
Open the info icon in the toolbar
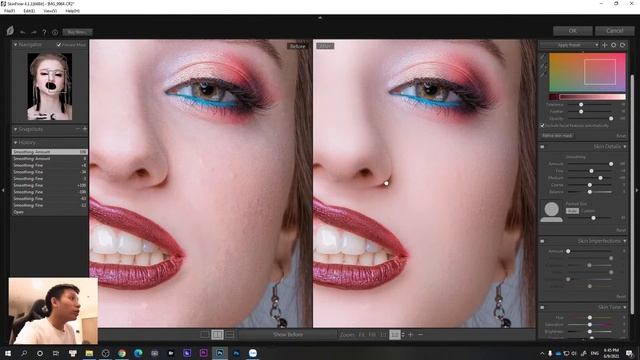55,32
